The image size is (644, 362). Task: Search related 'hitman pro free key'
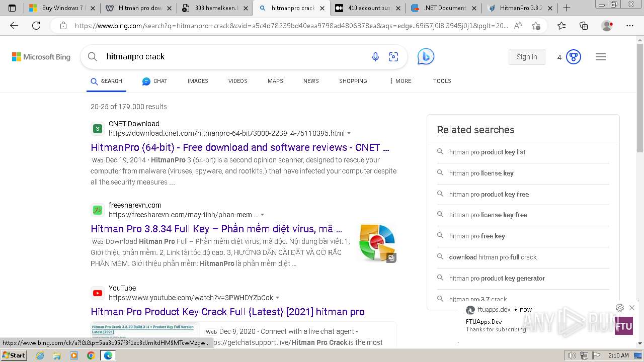point(477,236)
